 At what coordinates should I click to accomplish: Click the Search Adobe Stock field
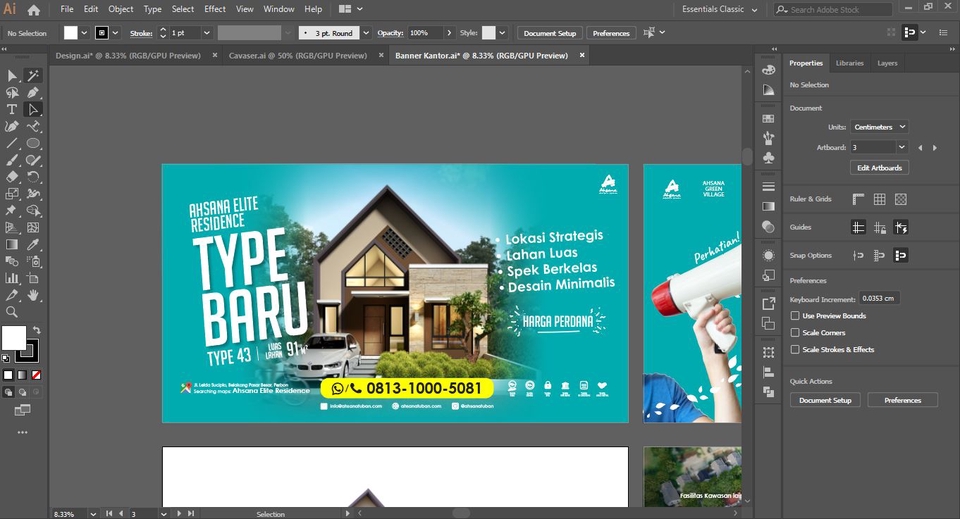tap(833, 10)
